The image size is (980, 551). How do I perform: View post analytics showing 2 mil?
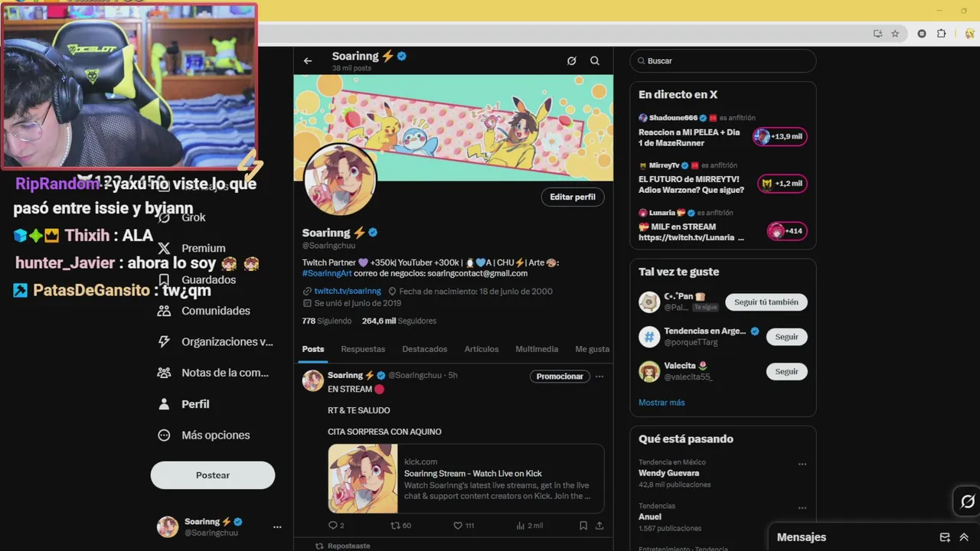click(530, 526)
